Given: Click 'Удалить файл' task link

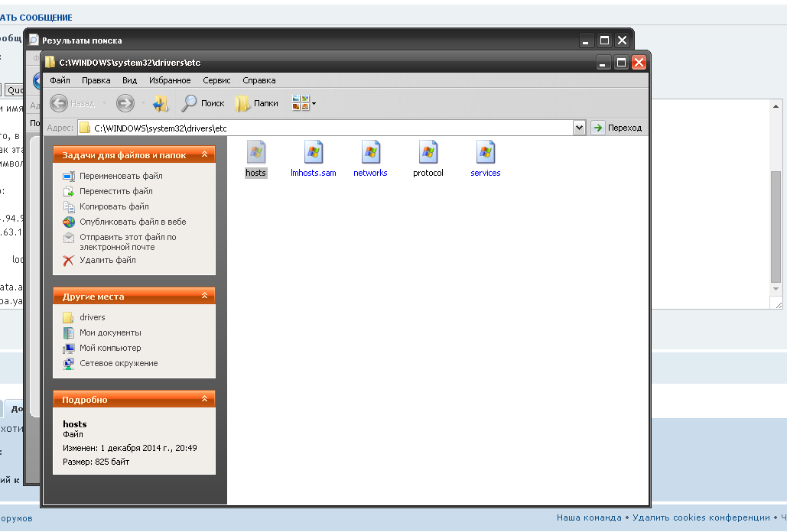Looking at the screenshot, I should [107, 260].
